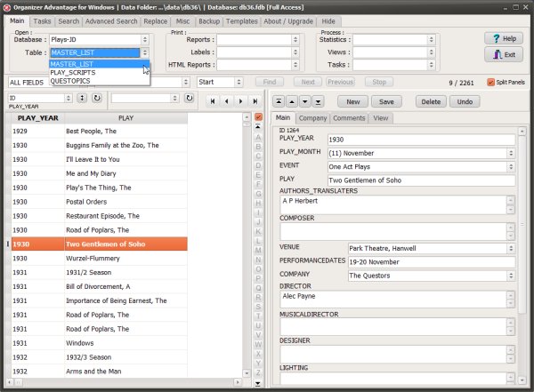Select row Wurzel-Flummery in play list
Image resolution: width=534 pixels, height=392 pixels.
tap(99, 259)
